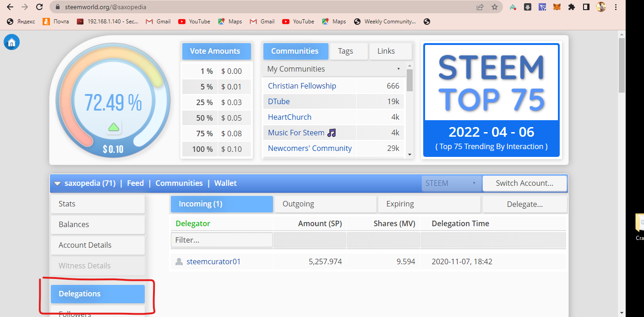644x317 pixels.
Task: Select the Incoming (1) delegations tab
Action: coord(222,204)
